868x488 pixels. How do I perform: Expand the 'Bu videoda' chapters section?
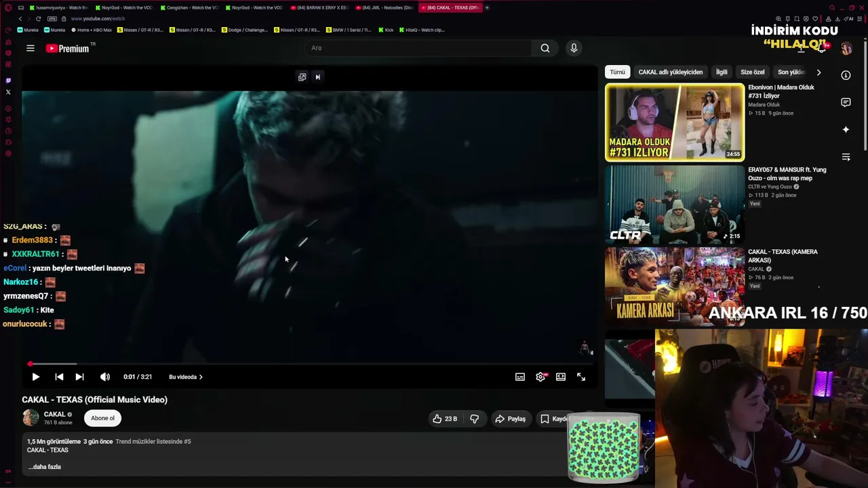coord(186,377)
